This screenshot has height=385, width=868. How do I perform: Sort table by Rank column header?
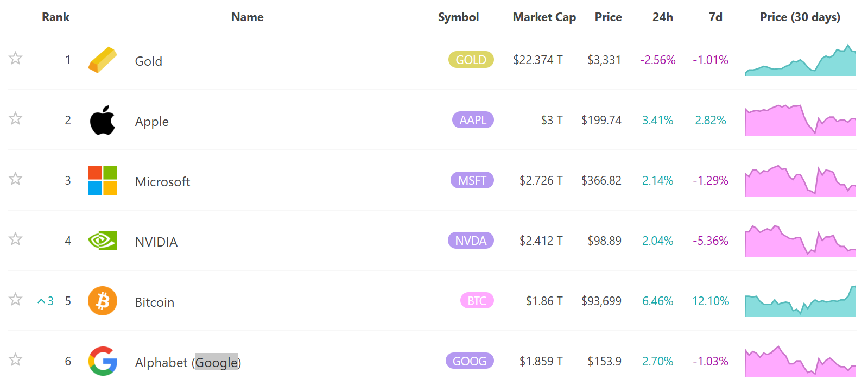(x=55, y=17)
